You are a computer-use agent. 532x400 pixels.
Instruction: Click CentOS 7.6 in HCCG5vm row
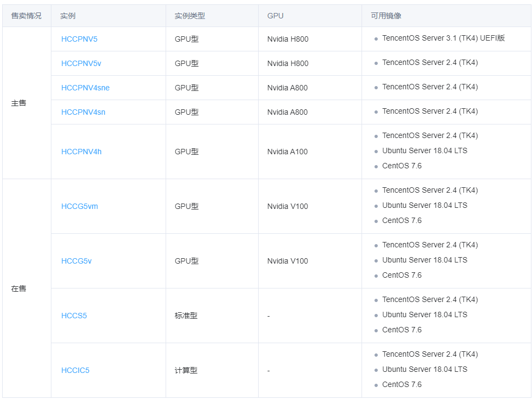(402, 220)
